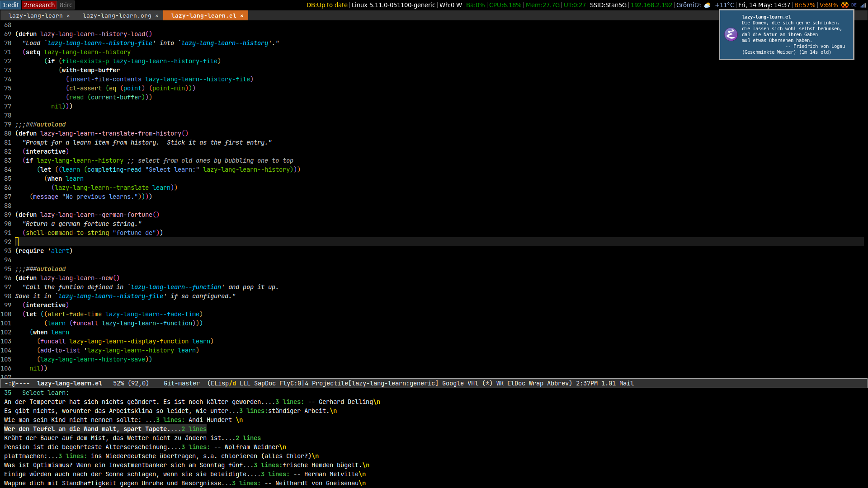868x488 pixels.
Task: Pick the 'Pension ist die begehrteste' completion entry
Action: click(145, 447)
